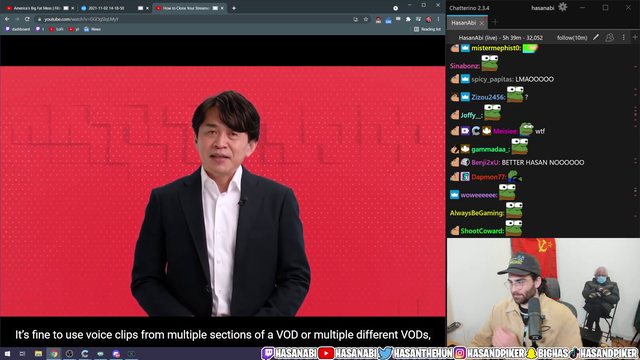The height and width of the screenshot is (360, 640).
Task: Click the 'HasanAbi (live)' channel header
Action: point(500,38)
